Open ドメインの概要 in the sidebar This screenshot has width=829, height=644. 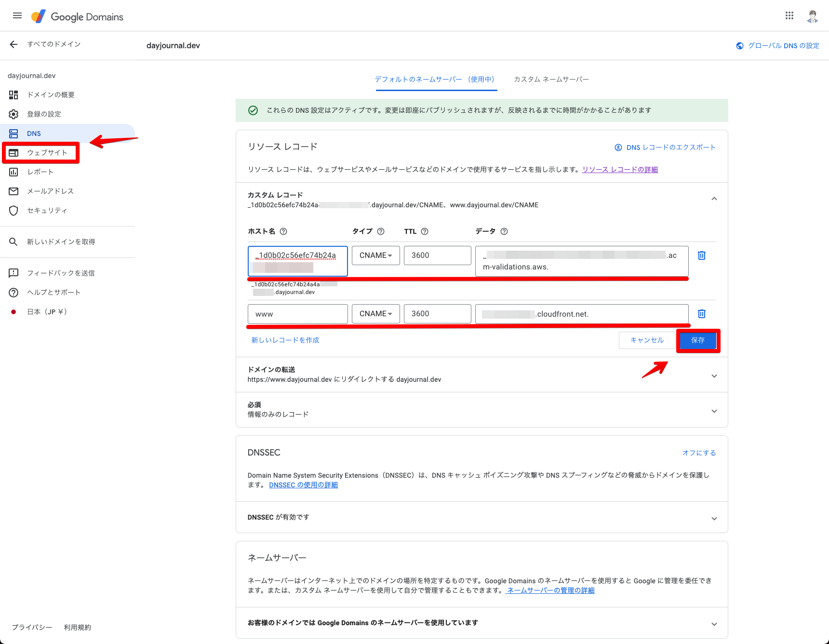click(67, 95)
